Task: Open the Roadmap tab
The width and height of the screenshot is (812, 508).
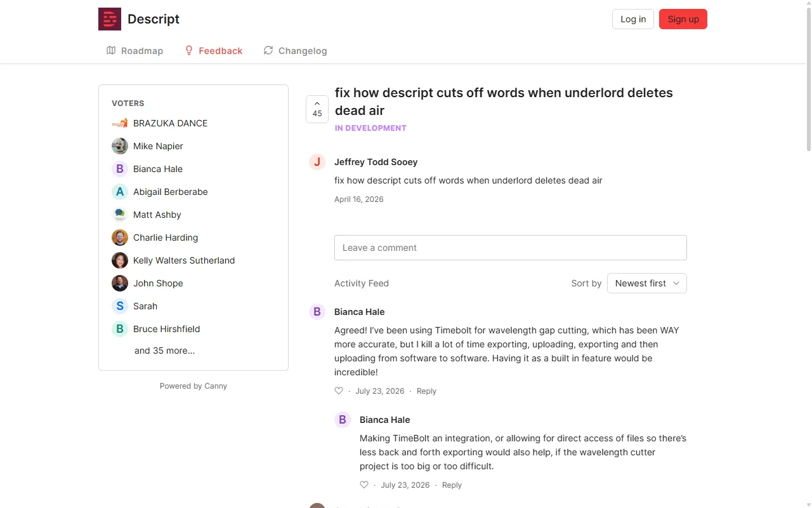Action: [134, 51]
